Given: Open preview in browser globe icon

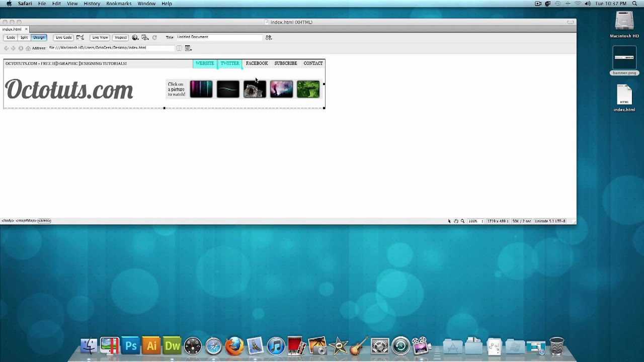Looking at the screenshot, I should click(135, 37).
